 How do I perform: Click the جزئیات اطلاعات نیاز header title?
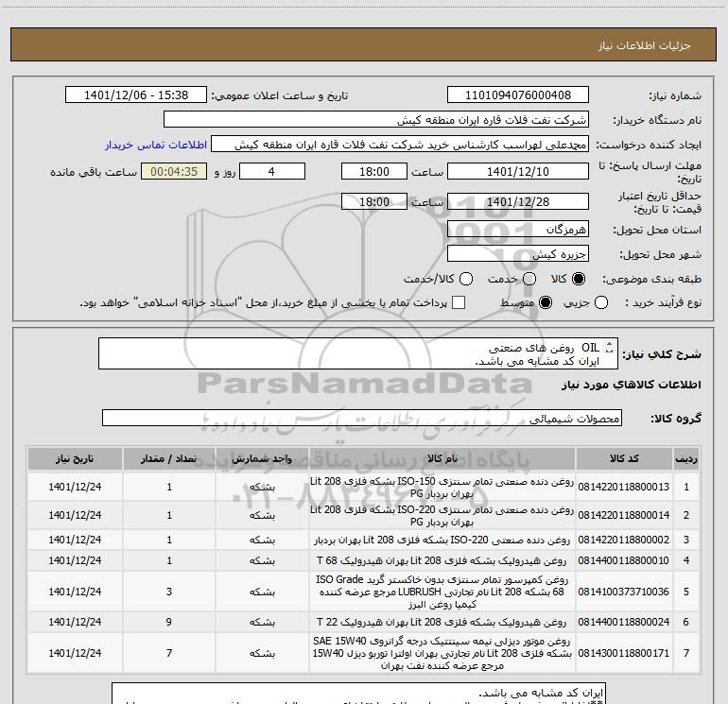point(644,45)
